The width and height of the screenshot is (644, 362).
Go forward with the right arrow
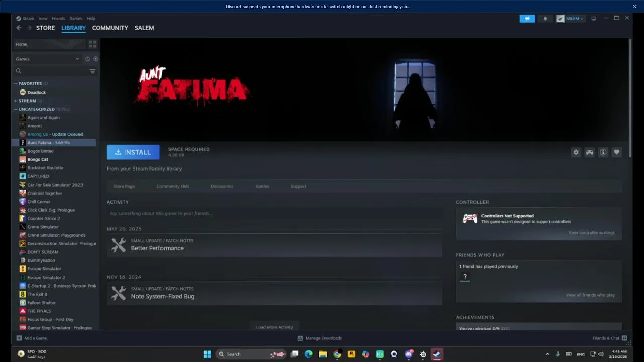click(29, 28)
